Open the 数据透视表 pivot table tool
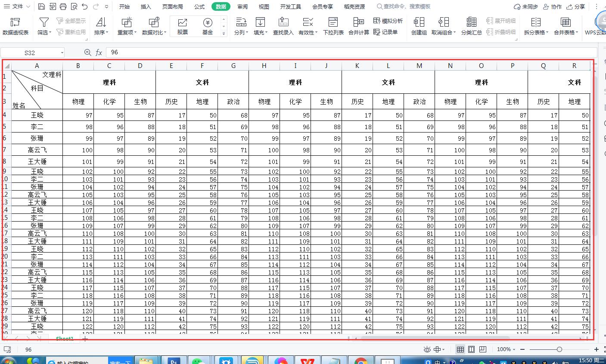The image size is (606, 364). [16, 25]
